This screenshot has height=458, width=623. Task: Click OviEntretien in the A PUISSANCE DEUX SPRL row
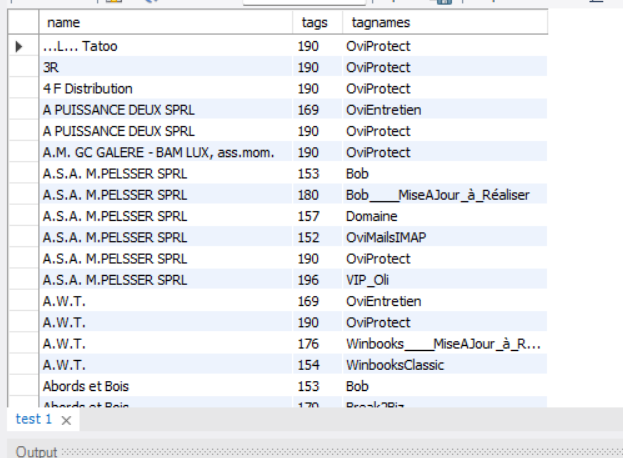[x=445, y=110]
